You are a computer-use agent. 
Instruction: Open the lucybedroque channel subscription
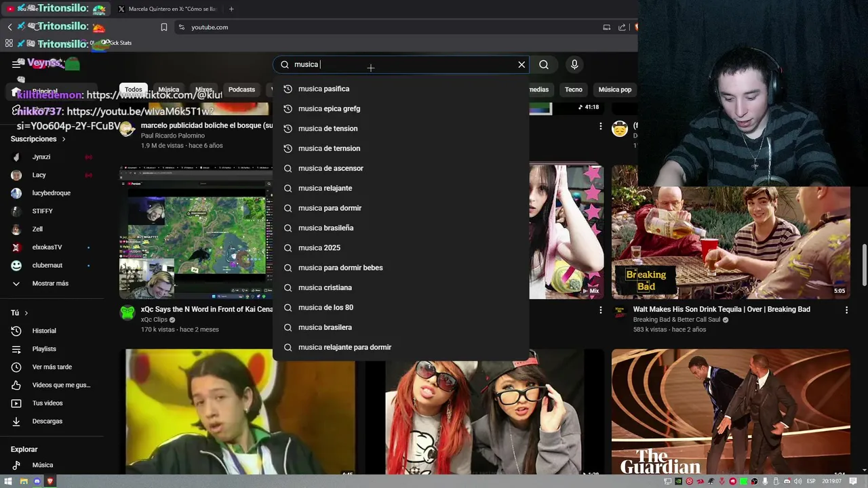[x=52, y=193]
